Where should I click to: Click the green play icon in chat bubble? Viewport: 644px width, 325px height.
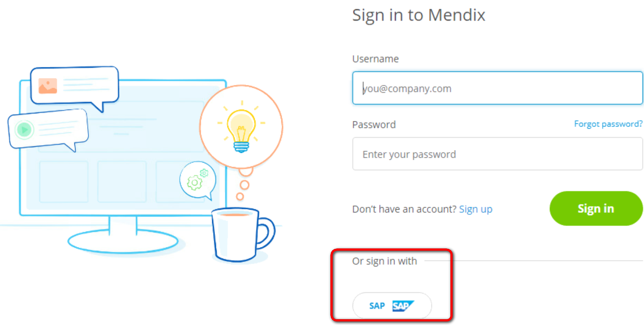[24, 130]
